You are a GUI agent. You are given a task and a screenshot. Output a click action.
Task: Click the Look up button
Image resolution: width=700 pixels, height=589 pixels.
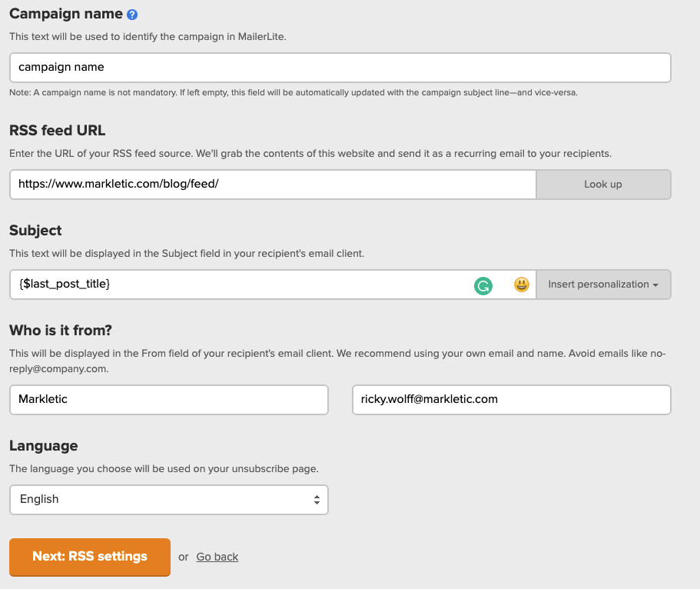(603, 185)
